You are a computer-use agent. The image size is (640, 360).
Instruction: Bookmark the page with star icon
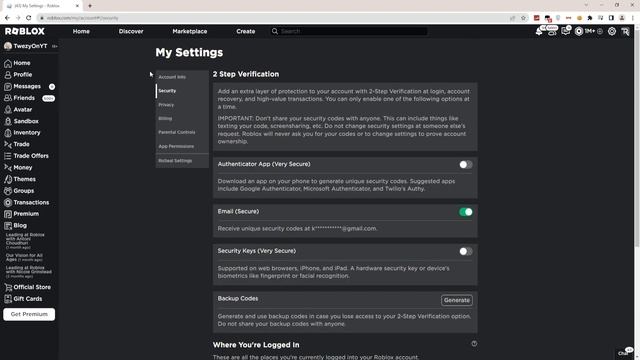click(523, 18)
